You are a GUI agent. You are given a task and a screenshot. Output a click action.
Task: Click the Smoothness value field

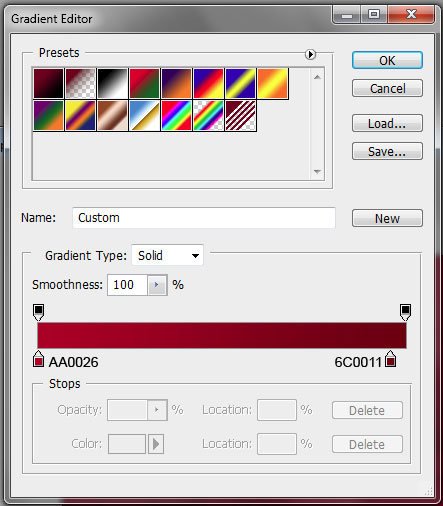coord(127,285)
